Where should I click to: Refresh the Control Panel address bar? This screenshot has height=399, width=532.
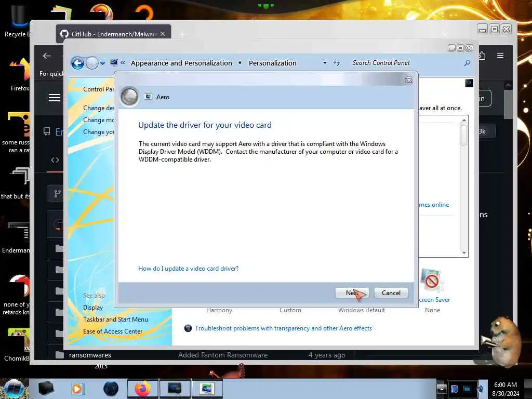tap(337, 63)
